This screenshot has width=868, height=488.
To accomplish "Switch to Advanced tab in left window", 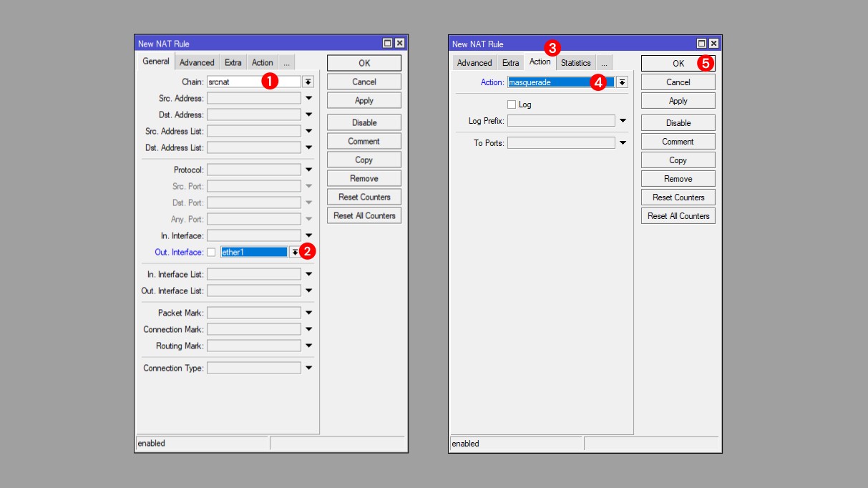I will (197, 62).
